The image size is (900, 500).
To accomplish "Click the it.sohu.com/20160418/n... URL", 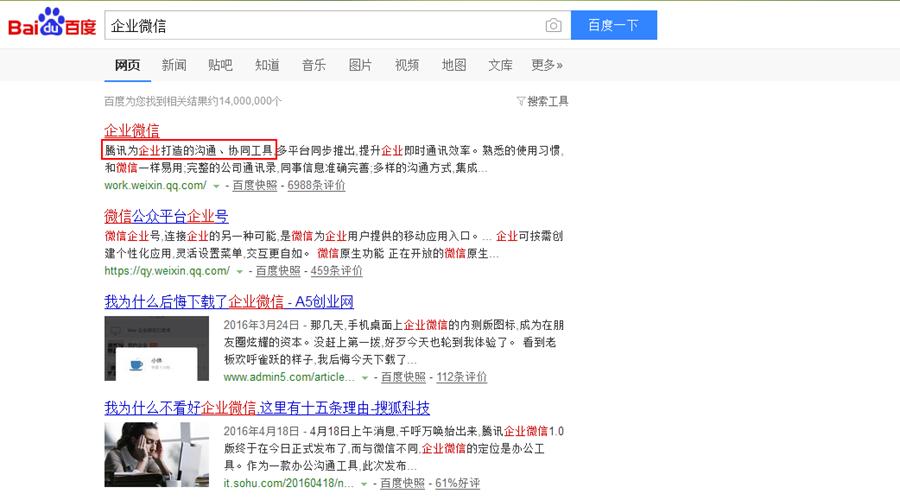I will pos(289,483).
